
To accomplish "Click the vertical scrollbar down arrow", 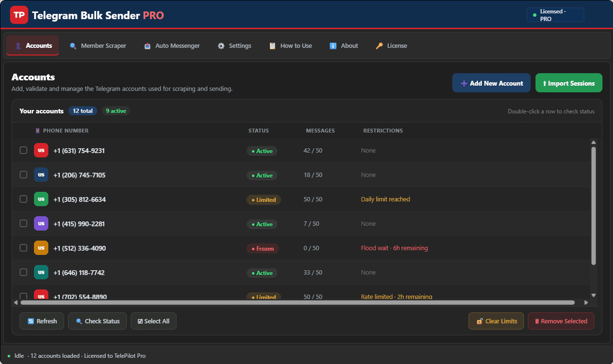I will pos(594,296).
